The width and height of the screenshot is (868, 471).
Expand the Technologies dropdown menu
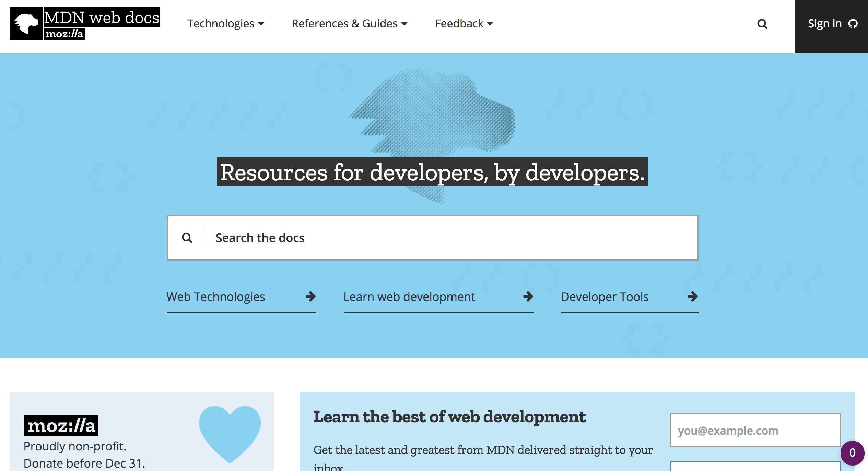pyautogui.click(x=225, y=24)
